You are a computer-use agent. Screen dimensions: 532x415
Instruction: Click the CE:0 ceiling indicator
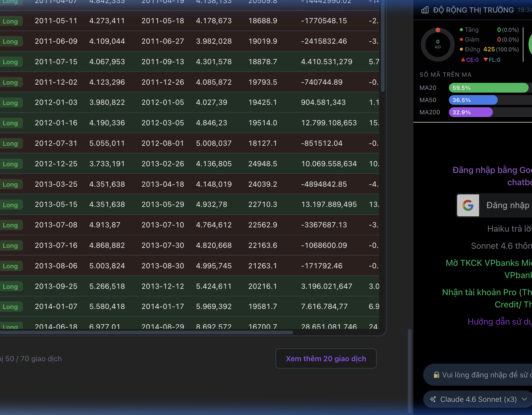tap(470, 60)
